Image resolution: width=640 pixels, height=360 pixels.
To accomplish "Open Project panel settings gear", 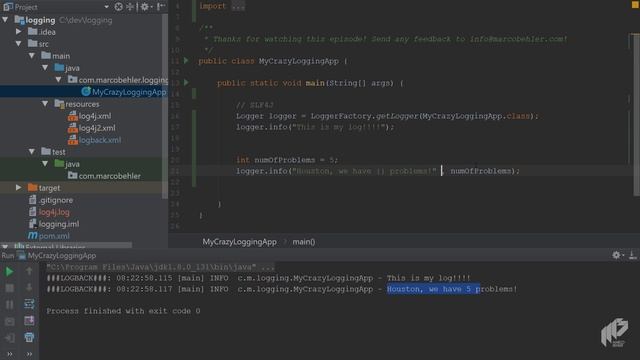I will coord(145,7).
